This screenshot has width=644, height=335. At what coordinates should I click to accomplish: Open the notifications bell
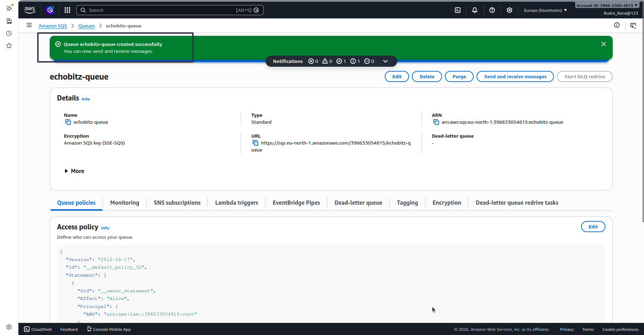click(475, 10)
